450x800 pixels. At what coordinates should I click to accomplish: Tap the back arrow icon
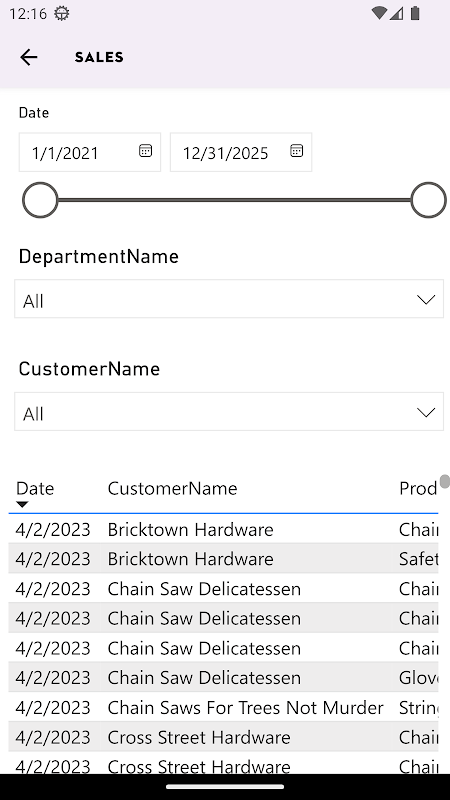[29, 57]
